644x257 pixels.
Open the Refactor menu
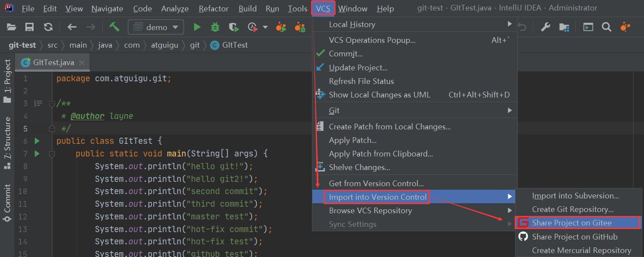pyautogui.click(x=214, y=9)
